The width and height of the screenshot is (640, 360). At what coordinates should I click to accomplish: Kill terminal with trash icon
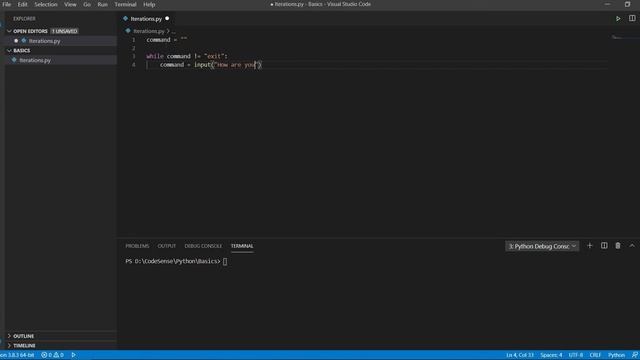pos(618,246)
